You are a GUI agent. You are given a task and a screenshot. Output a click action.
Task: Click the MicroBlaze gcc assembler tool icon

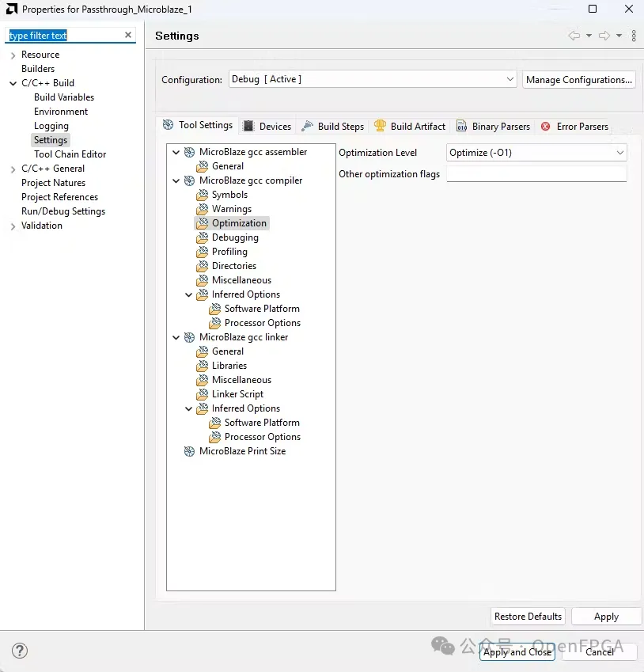coord(189,152)
